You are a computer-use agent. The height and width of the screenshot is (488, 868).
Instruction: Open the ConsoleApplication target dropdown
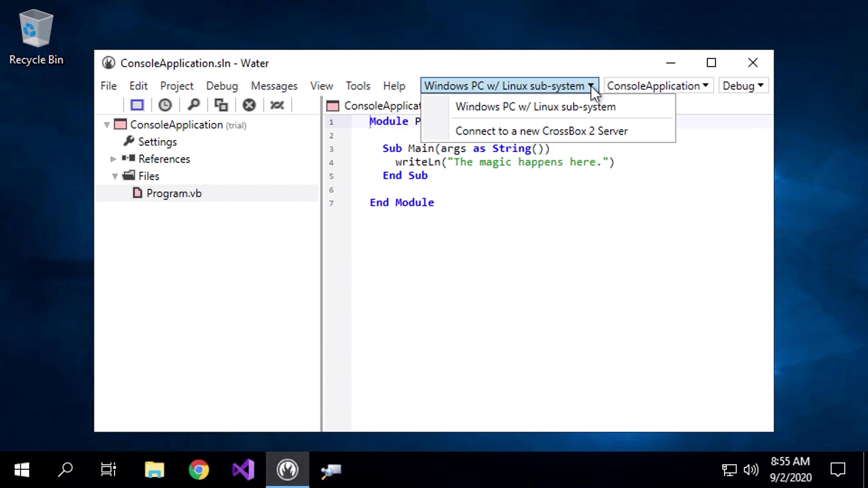(x=658, y=85)
